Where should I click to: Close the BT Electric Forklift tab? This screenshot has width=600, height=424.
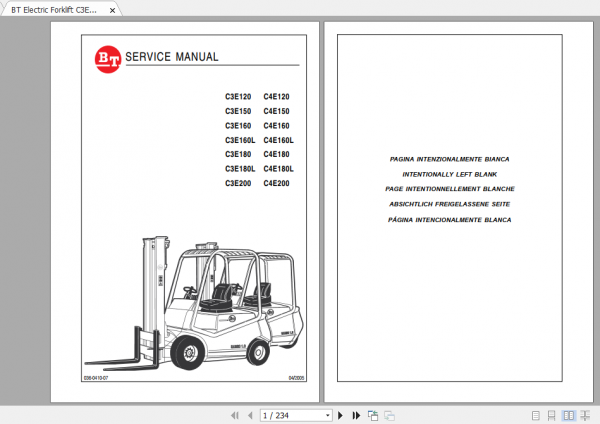(112, 10)
